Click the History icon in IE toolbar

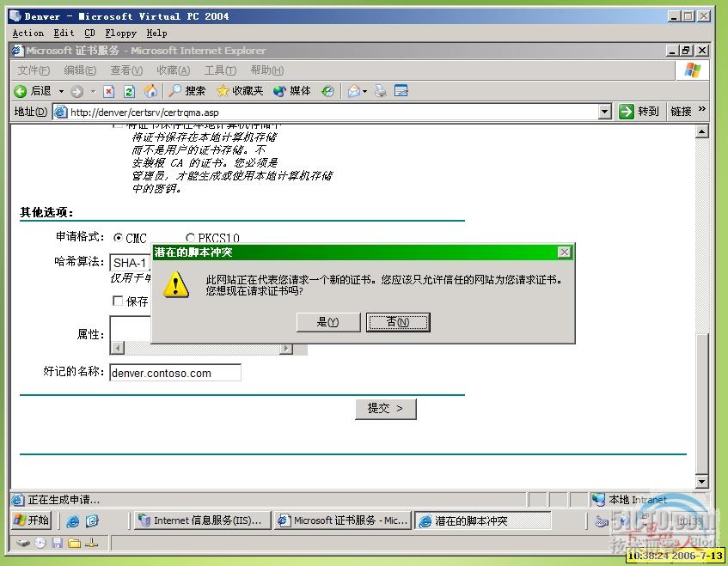(x=327, y=91)
